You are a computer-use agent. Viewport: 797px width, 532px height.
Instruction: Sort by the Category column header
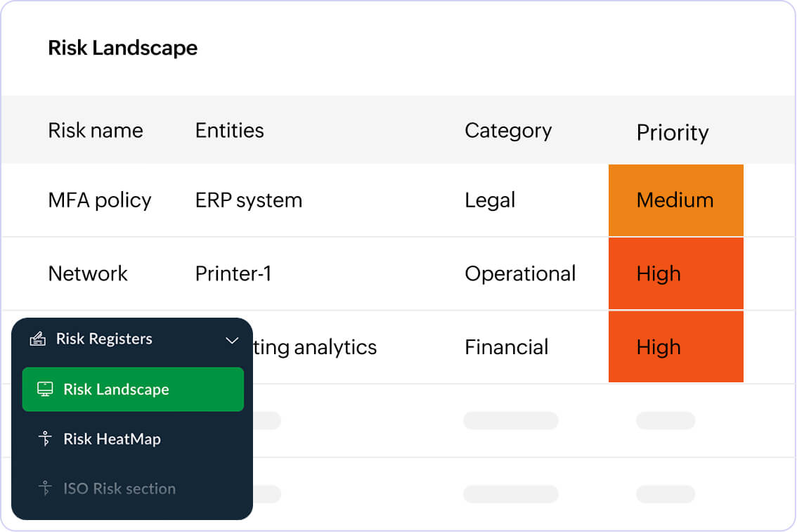point(508,131)
